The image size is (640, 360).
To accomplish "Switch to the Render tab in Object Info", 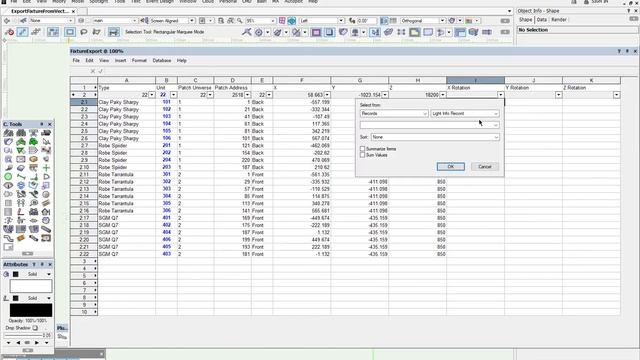I will [x=559, y=20].
